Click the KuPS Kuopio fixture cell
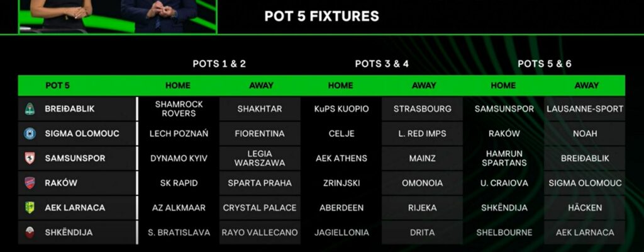 coord(341,109)
